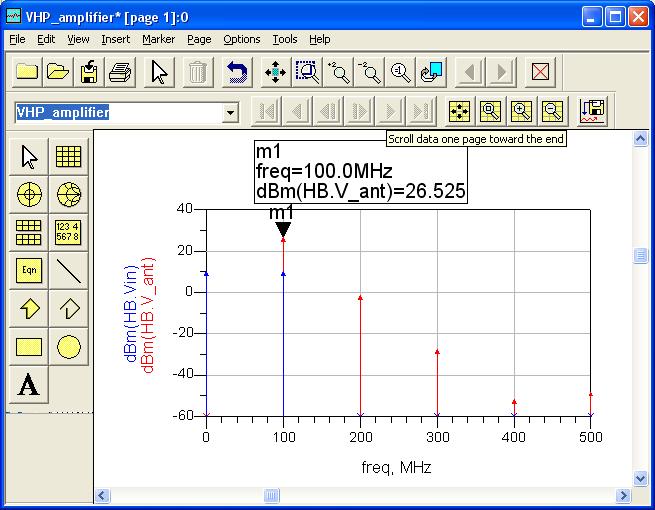Select the List (123 4567 8) tool

click(68, 232)
